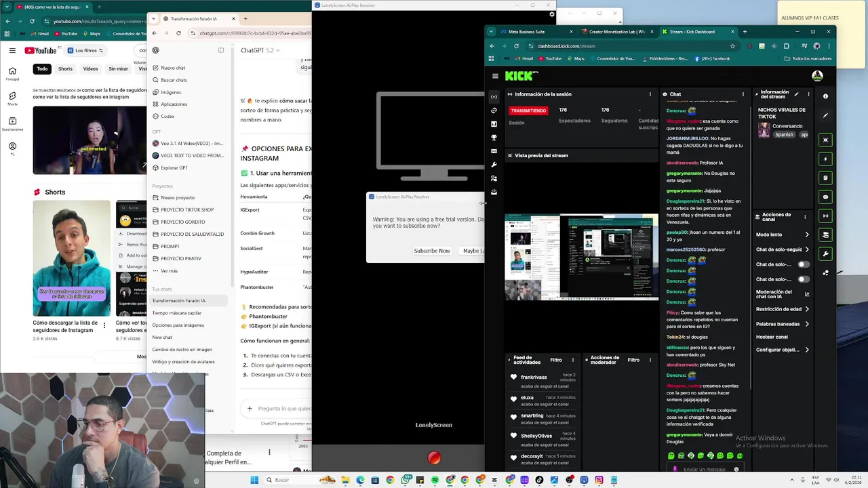Click the Kick profile avatar
The height and width of the screenshot is (488, 868).
pos(817,76)
